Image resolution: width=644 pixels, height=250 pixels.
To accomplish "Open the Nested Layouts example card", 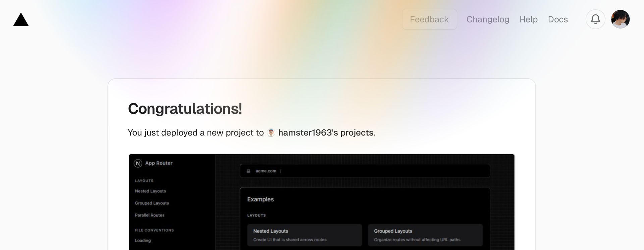I will pos(304,235).
